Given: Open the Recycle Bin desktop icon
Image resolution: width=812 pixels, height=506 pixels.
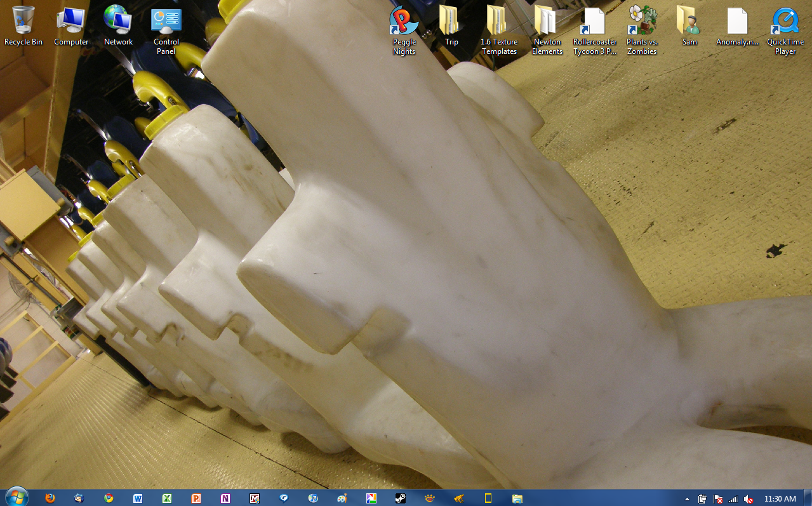Looking at the screenshot, I should click(23, 26).
